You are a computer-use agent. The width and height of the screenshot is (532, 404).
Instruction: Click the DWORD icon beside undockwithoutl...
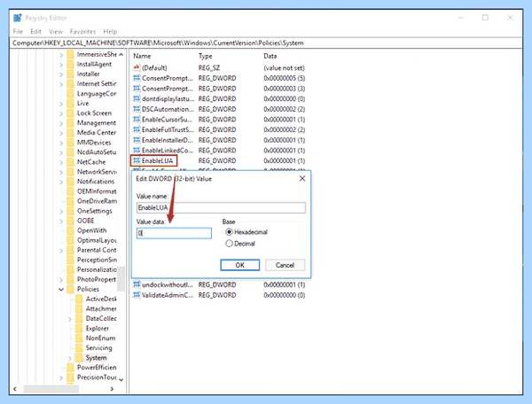tap(137, 284)
